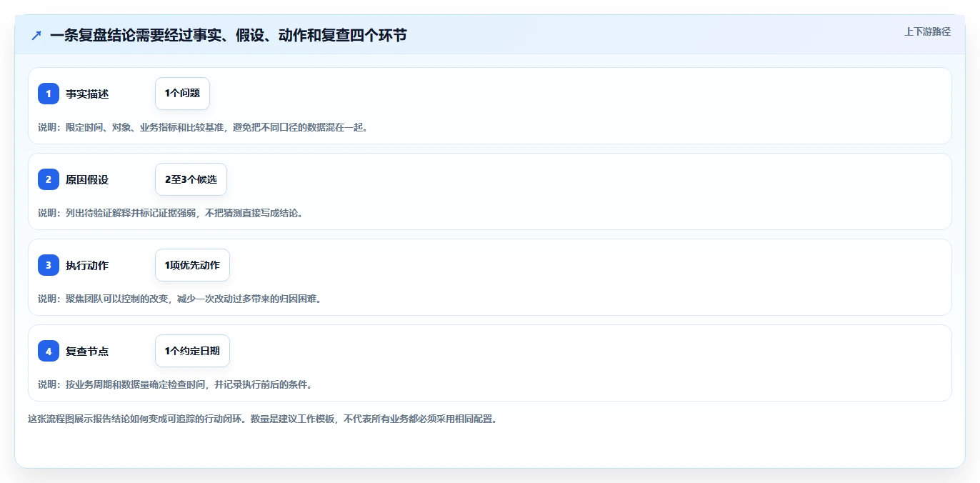Click the arrow icon beside the heading

[36, 35]
